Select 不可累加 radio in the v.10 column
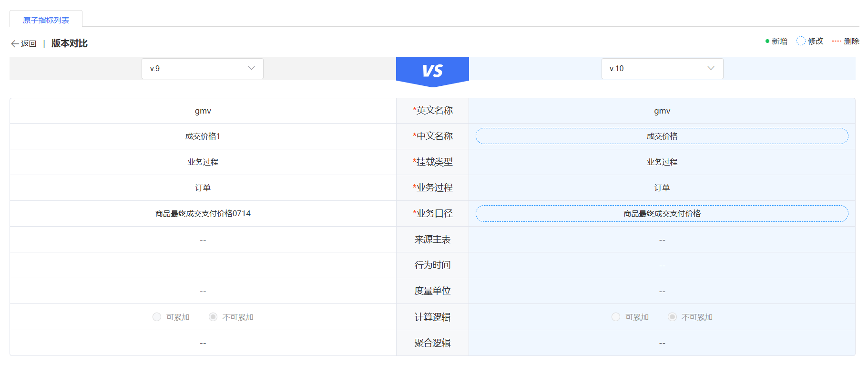868x376 pixels. pos(672,317)
